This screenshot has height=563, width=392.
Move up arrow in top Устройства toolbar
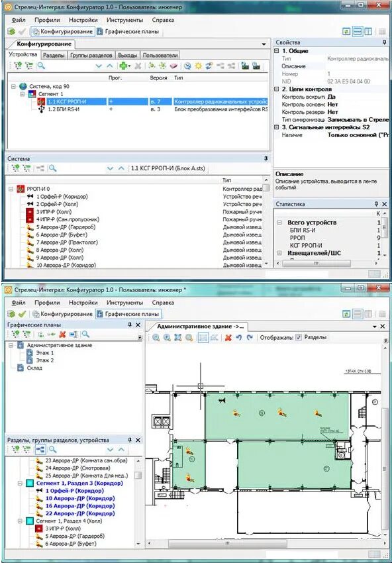(x=109, y=66)
